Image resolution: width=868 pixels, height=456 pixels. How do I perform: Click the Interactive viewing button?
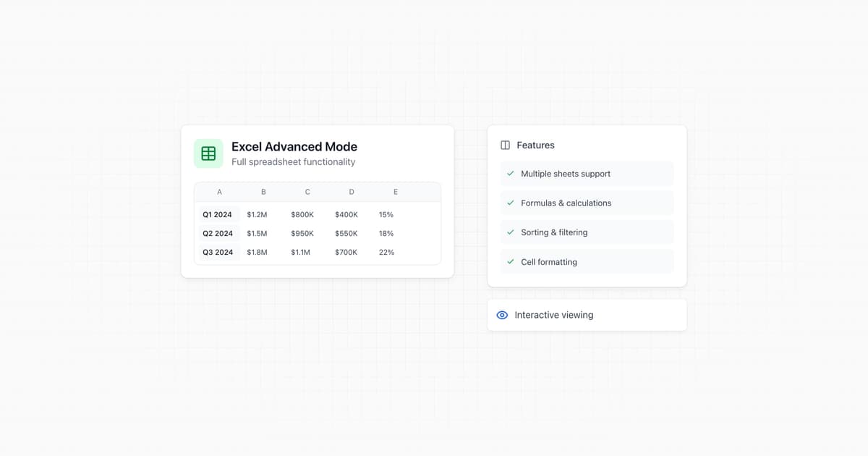586,315
